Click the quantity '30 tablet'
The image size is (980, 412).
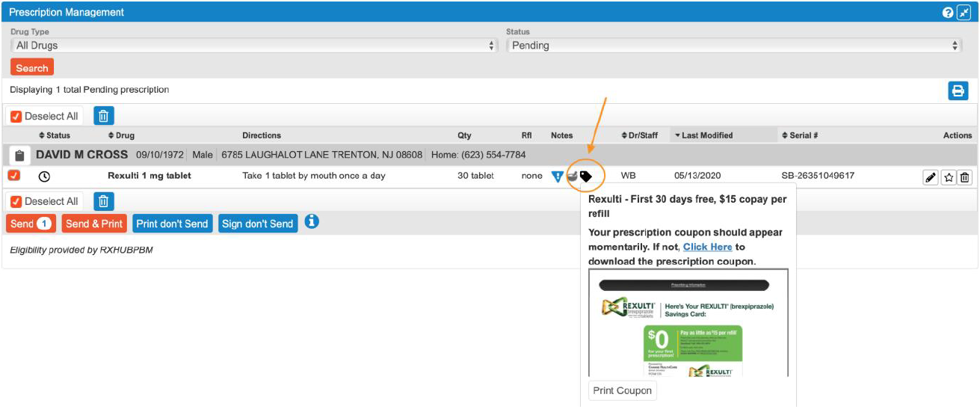475,176
